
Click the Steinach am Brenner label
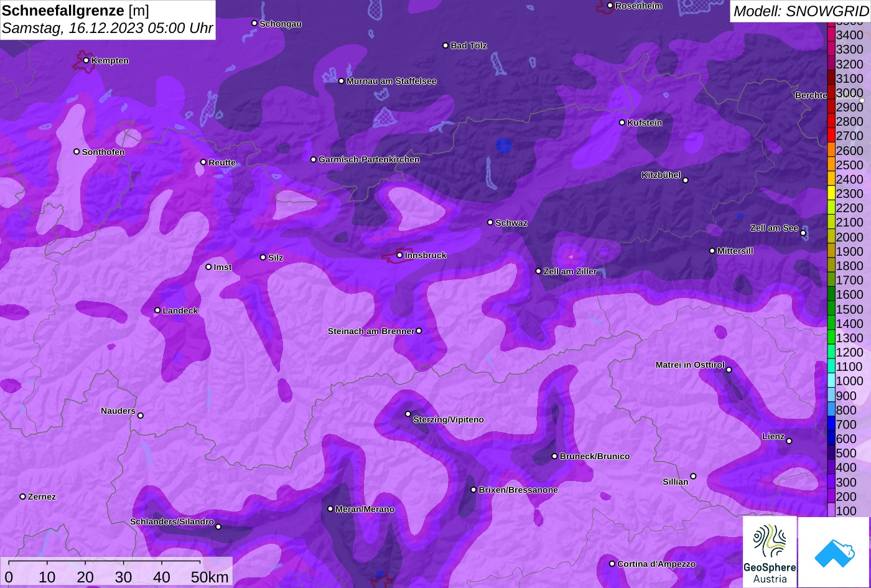(371, 331)
